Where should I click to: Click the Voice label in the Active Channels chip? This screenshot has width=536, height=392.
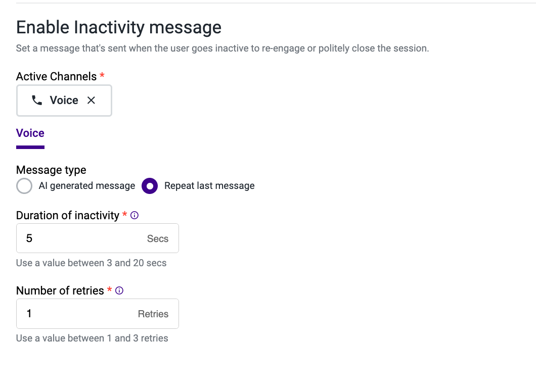coord(64,100)
